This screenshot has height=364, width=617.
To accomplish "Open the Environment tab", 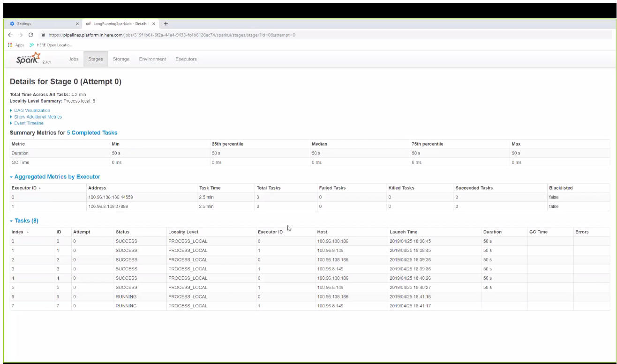I will click(x=152, y=59).
